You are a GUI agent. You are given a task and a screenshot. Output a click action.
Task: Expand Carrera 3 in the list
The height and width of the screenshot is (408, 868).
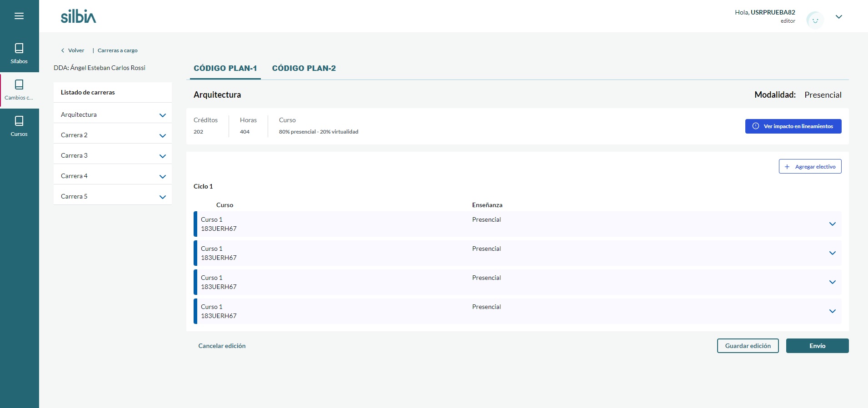tap(162, 156)
